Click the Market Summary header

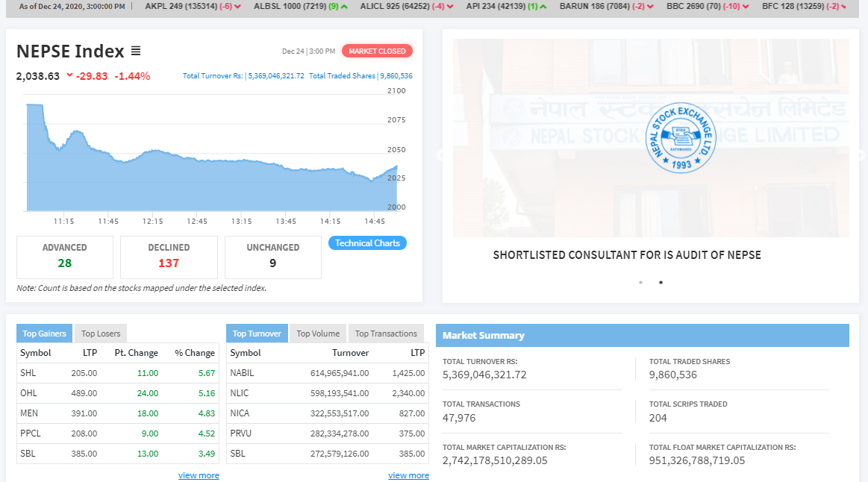[643, 335]
